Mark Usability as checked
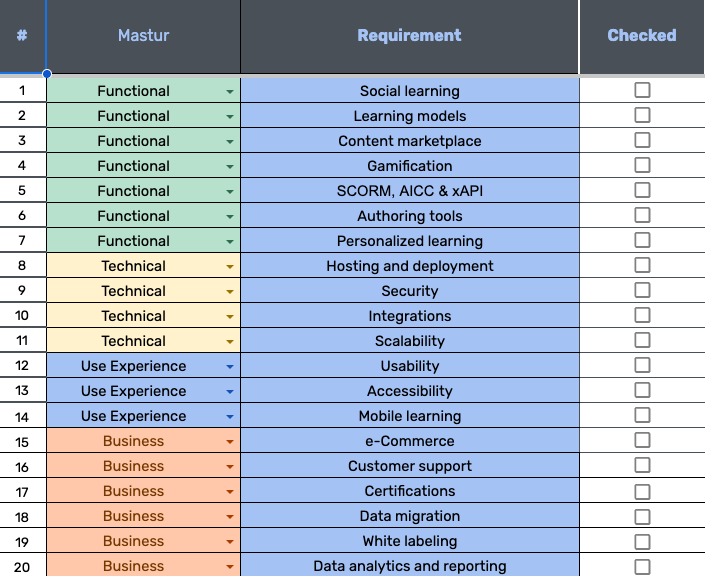 coord(642,365)
